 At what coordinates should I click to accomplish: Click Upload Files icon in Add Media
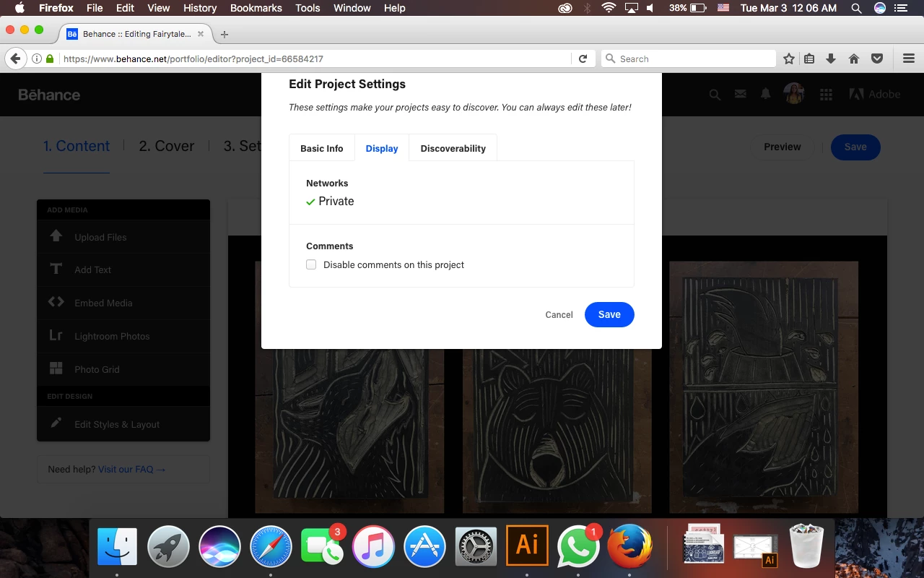pos(56,236)
